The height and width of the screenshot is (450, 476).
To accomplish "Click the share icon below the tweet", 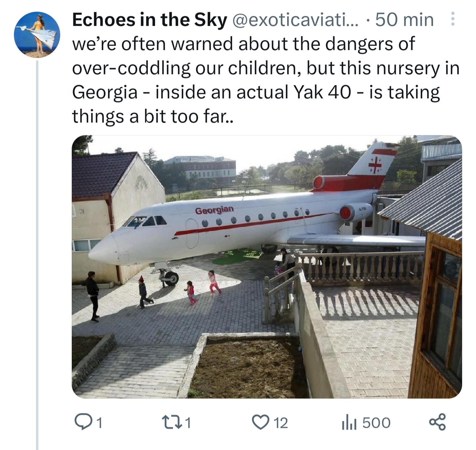I will click(437, 423).
